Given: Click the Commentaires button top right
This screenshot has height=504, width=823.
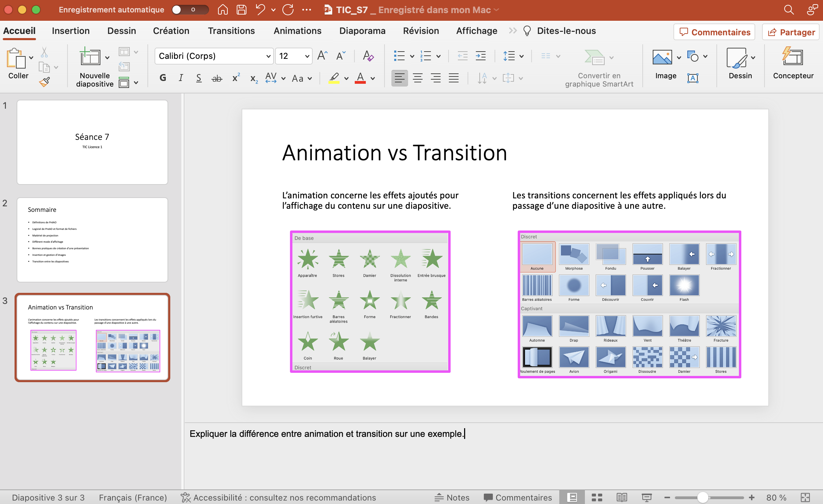Looking at the screenshot, I should tap(714, 32).
